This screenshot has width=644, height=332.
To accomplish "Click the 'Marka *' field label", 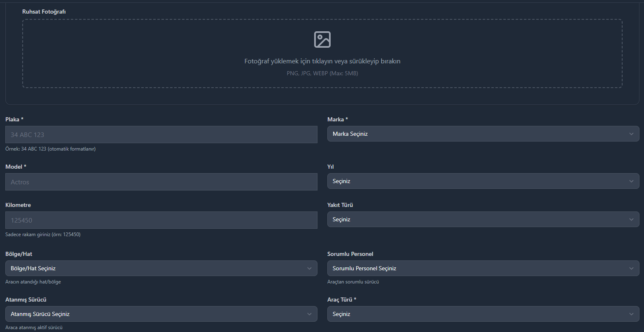I will click(337, 119).
